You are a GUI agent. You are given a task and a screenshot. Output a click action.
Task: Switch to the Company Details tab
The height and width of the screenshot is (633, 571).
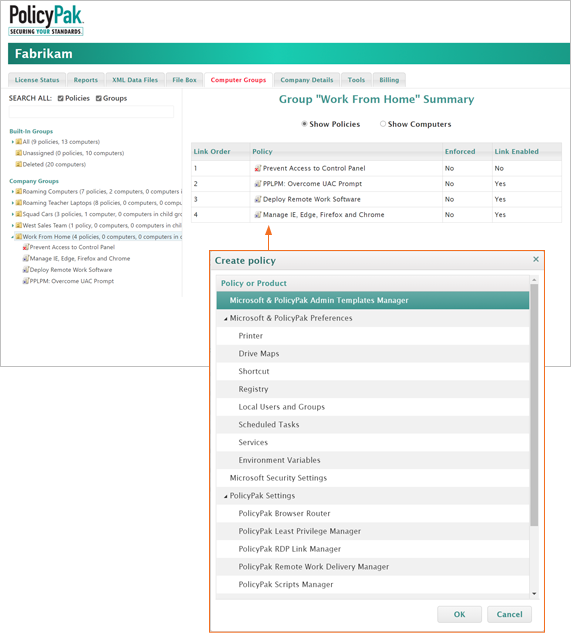coord(307,80)
